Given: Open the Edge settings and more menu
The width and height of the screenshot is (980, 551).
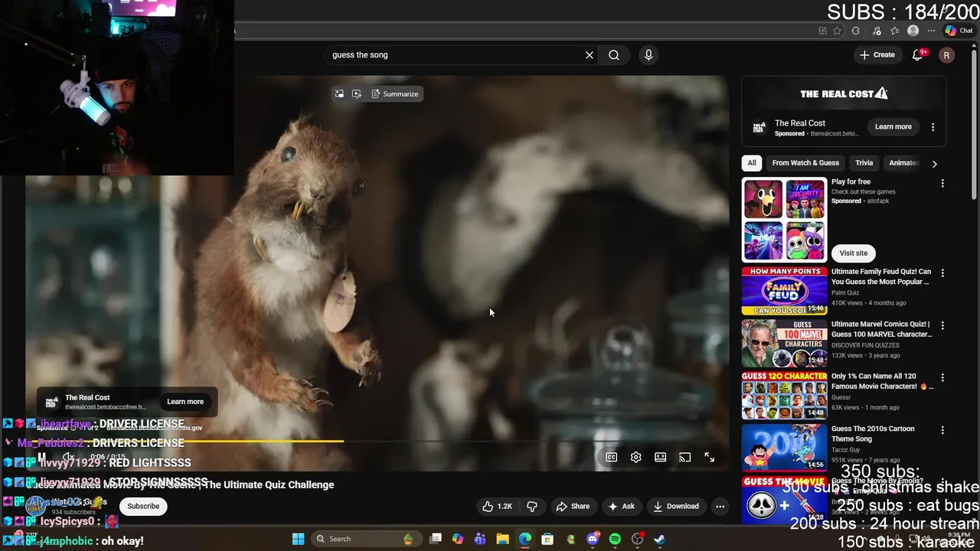Looking at the screenshot, I should [x=931, y=31].
